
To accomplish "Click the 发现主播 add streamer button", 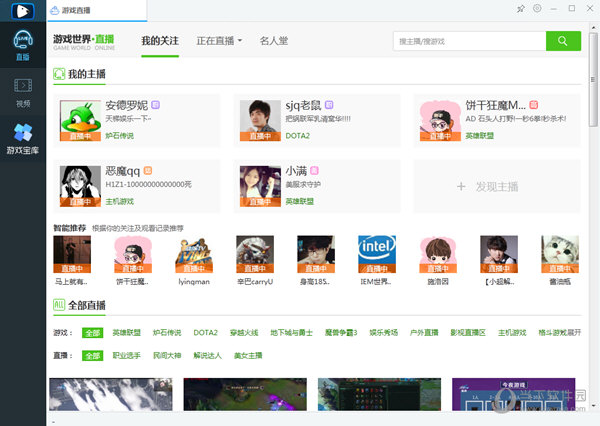I will click(x=497, y=186).
